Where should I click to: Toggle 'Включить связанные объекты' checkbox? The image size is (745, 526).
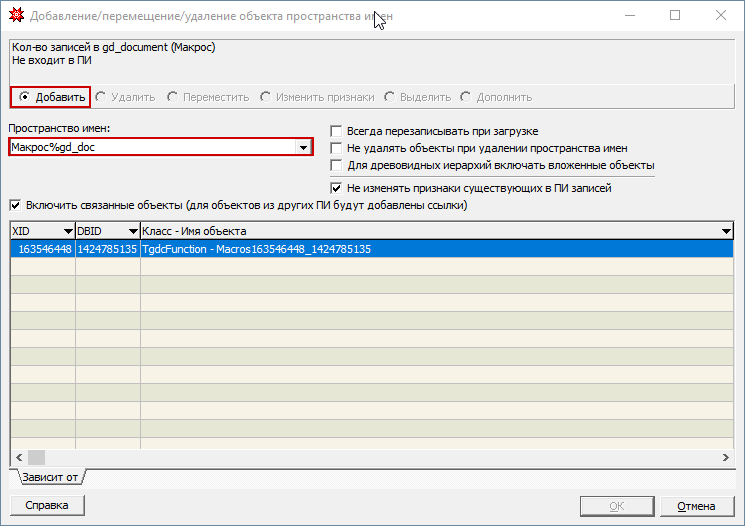[x=15, y=205]
